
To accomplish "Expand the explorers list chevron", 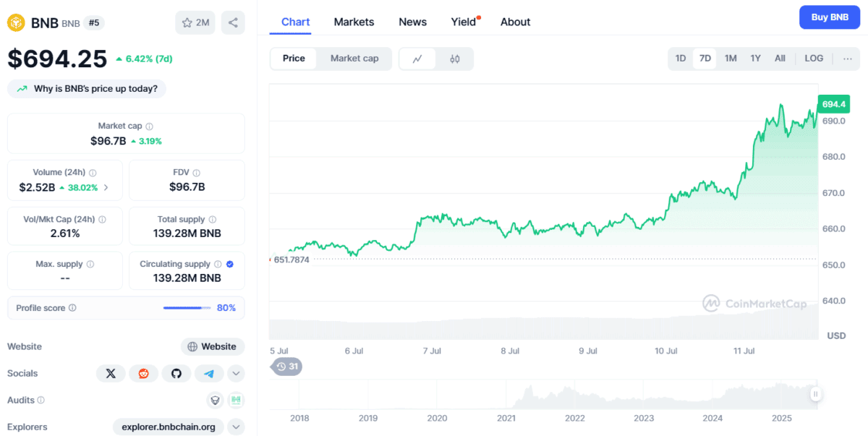I will tap(236, 427).
